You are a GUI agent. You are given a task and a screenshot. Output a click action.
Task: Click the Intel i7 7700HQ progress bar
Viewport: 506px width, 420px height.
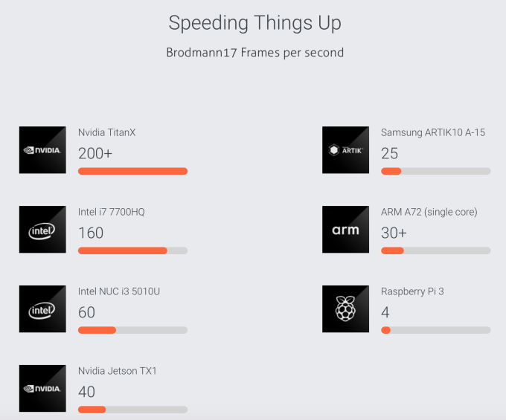click(x=132, y=251)
